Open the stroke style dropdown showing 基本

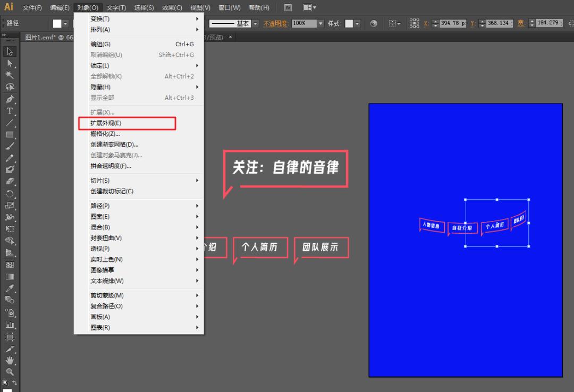coord(254,23)
